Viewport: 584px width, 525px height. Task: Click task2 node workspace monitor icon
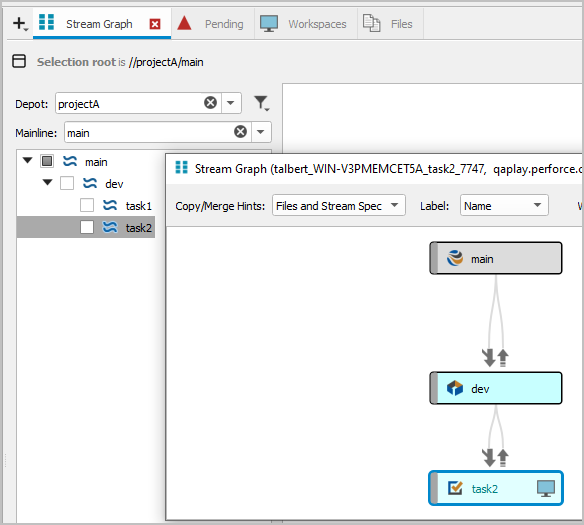coord(546,488)
